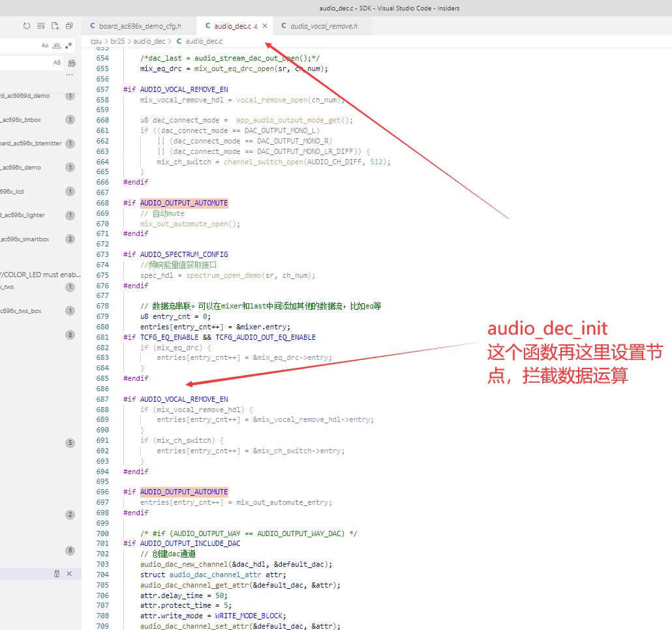The image size is (672, 630).
Task: Dismiss the highlighted search result row
Action: (x=69, y=573)
